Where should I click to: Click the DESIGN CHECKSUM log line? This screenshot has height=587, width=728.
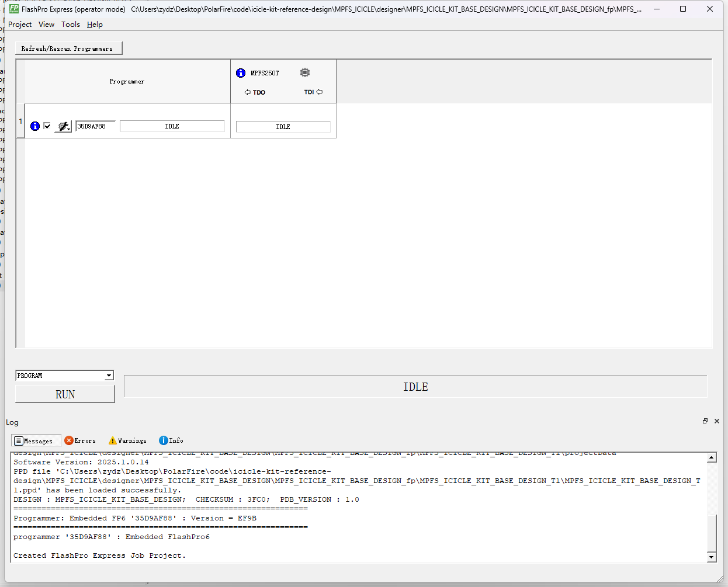click(186, 499)
